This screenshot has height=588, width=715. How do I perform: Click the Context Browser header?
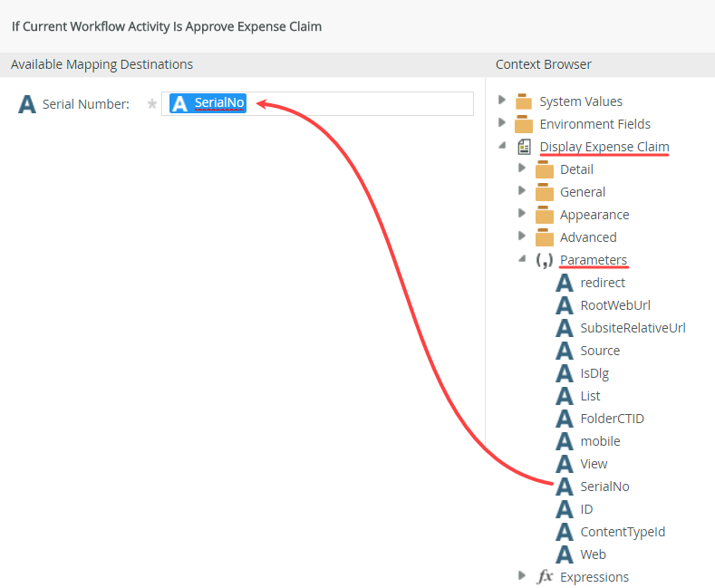tap(543, 64)
